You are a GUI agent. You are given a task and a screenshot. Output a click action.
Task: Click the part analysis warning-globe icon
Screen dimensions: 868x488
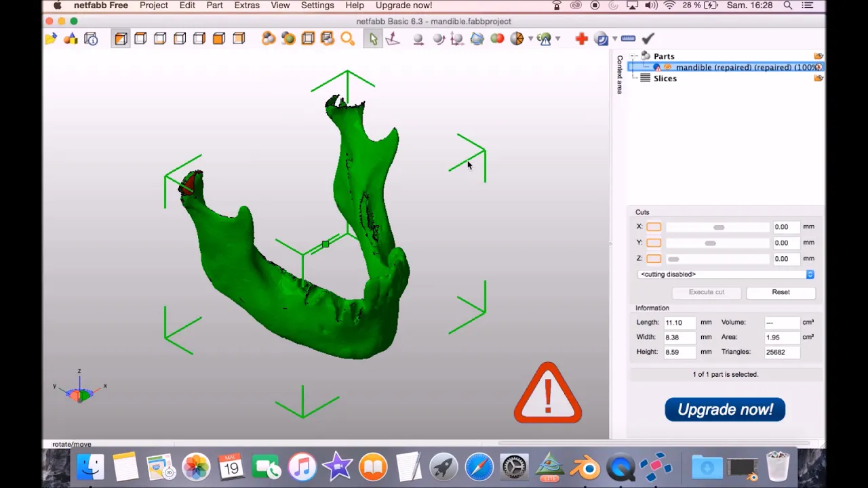tap(544, 39)
